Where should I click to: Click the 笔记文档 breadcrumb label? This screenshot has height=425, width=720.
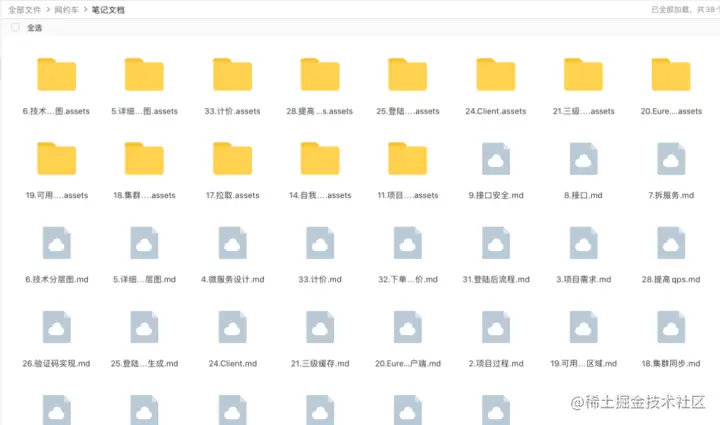(x=108, y=10)
